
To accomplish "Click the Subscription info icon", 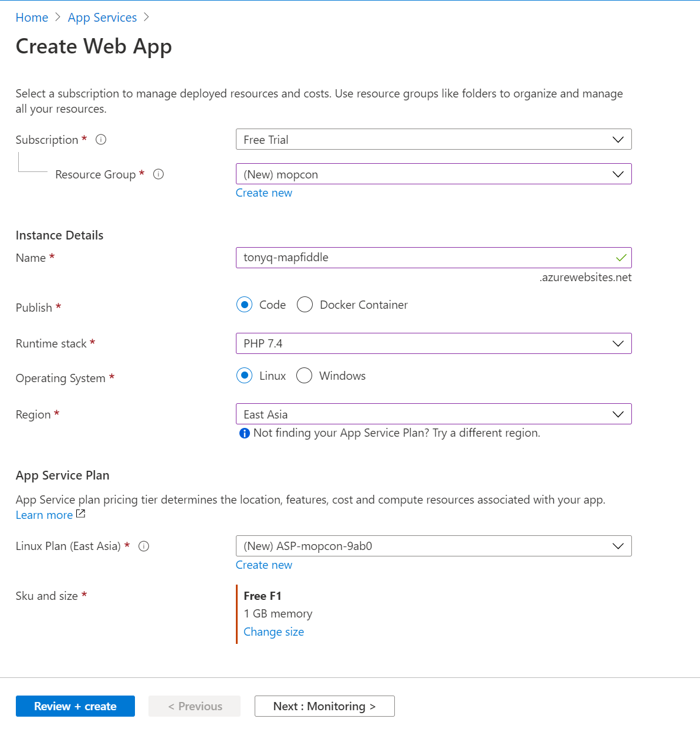I will 101,140.
